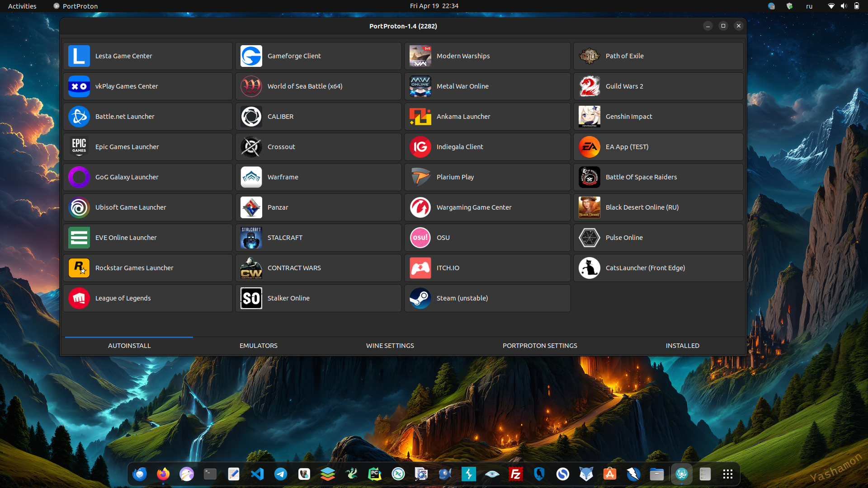
Task: Click the Steam logo icon
Action: click(420, 298)
